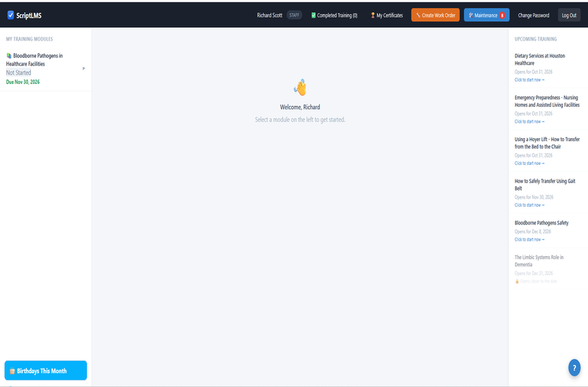Open Bloodborne Pathogens Safety training
The height and width of the screenshot is (387, 588).
coord(542,223)
